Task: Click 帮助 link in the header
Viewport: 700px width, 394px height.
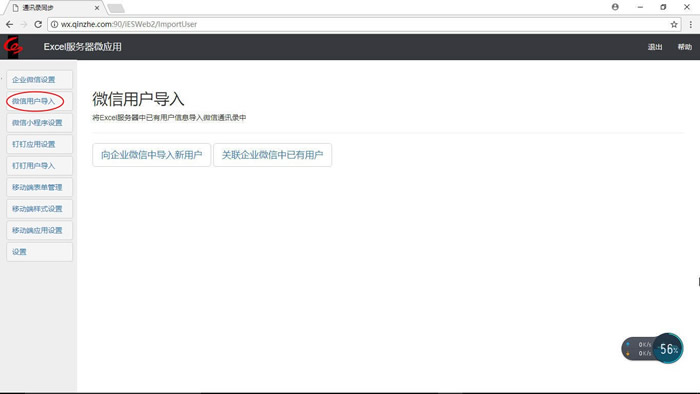Action: (x=684, y=47)
